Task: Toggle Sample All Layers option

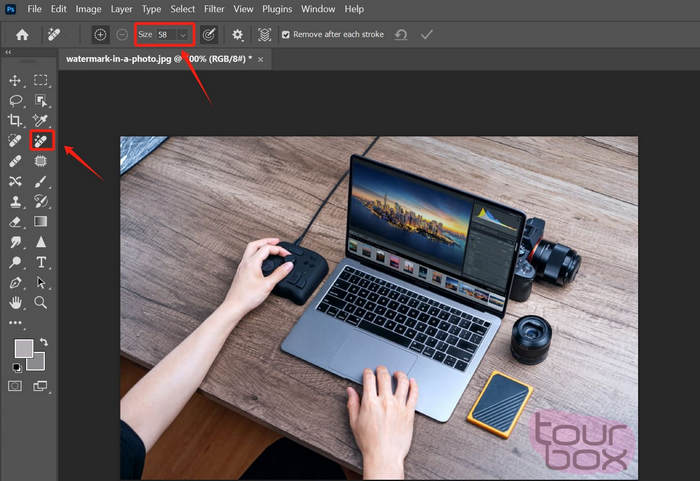Action: click(264, 34)
